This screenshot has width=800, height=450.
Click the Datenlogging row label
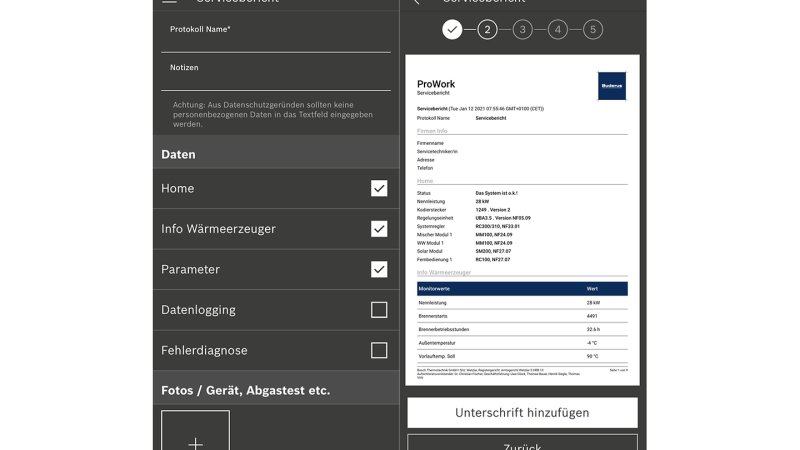coord(198,310)
